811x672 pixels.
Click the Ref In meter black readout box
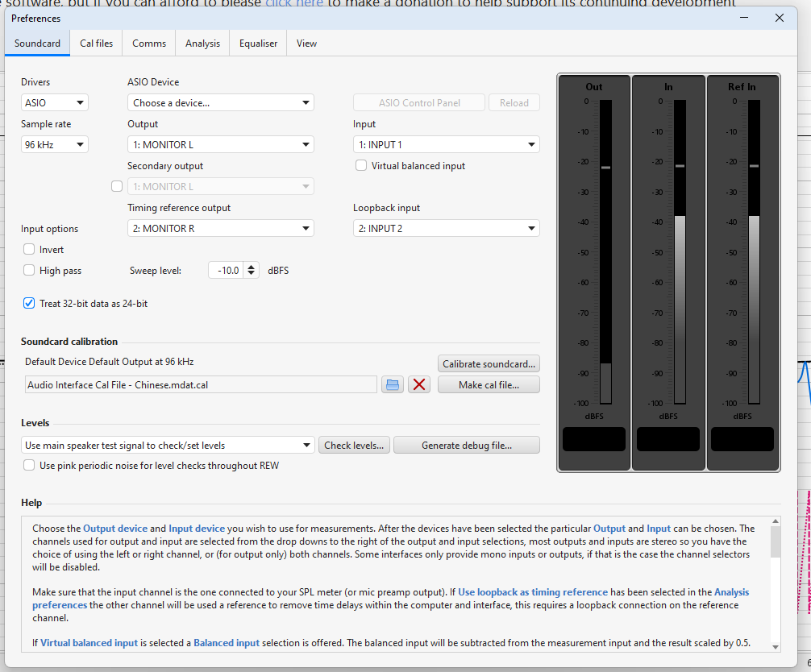pos(742,439)
